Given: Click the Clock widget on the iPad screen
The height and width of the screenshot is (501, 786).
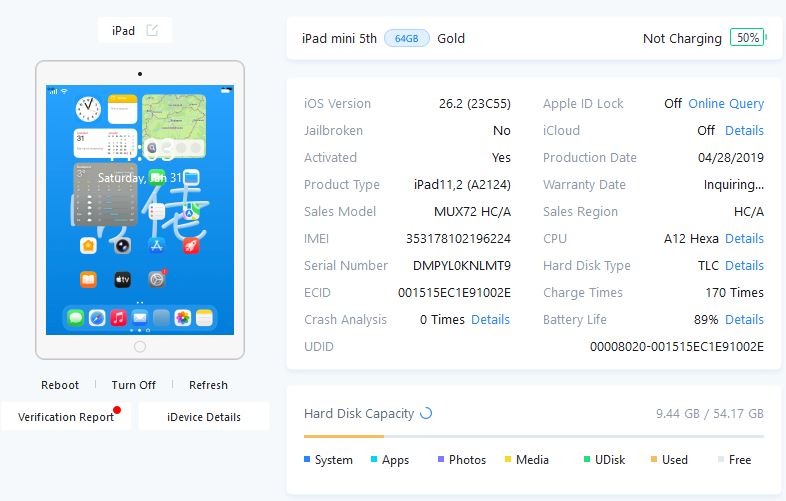Looking at the screenshot, I should coord(88,109).
